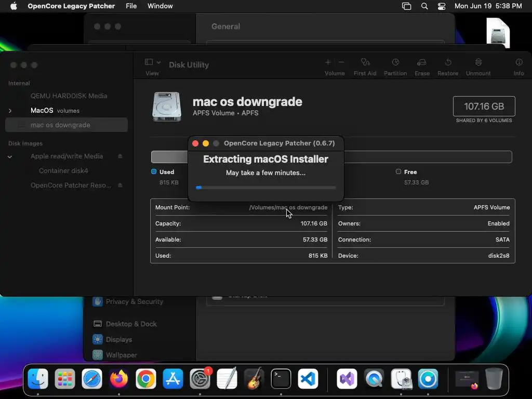Eject the OpenCore Patcher Resources image
532x399 pixels.
click(x=120, y=185)
